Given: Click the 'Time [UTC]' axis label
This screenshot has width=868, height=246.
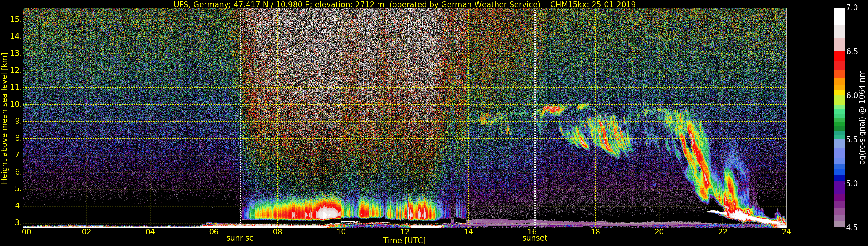Looking at the screenshot, I should coord(404,241).
